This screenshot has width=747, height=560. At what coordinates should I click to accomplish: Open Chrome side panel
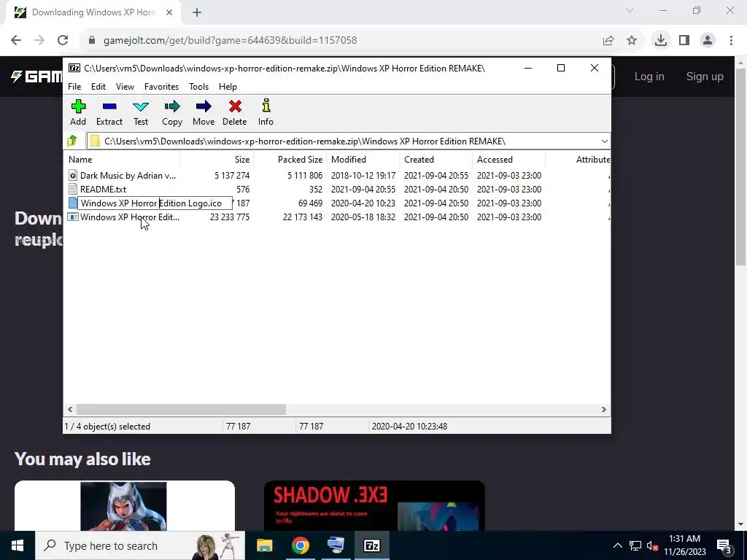click(x=684, y=40)
